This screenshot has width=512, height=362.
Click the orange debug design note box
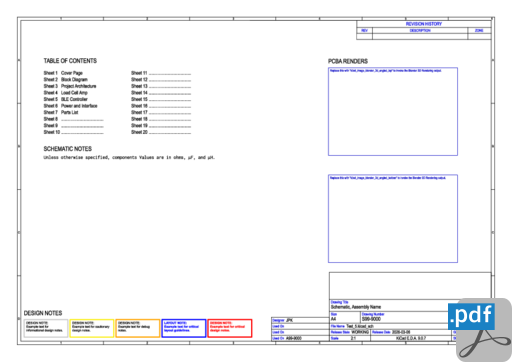(138, 328)
